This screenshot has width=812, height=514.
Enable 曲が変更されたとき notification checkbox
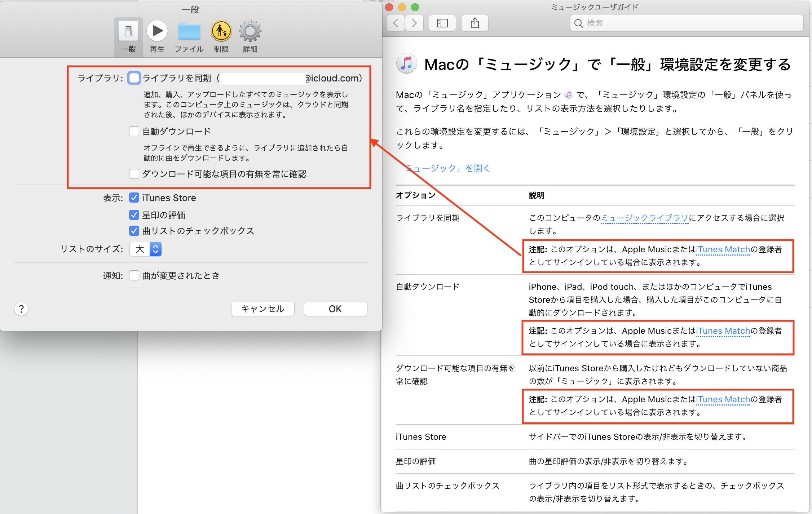point(134,275)
